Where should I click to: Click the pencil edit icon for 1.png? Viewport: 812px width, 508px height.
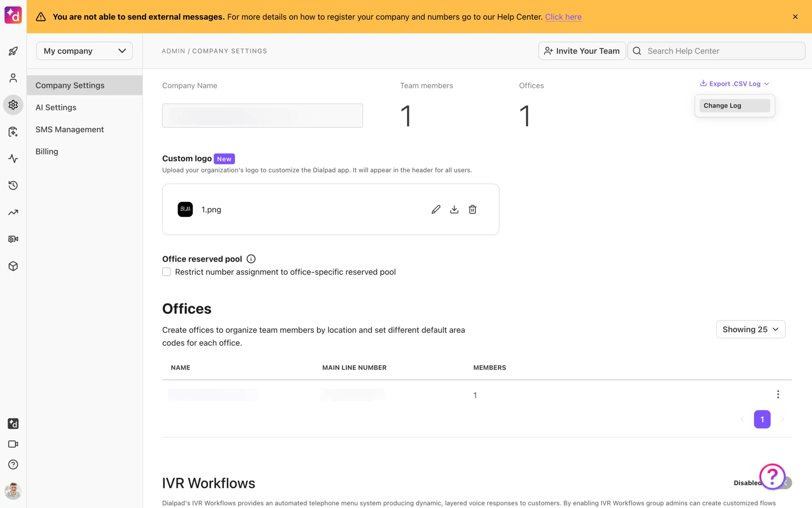point(436,210)
